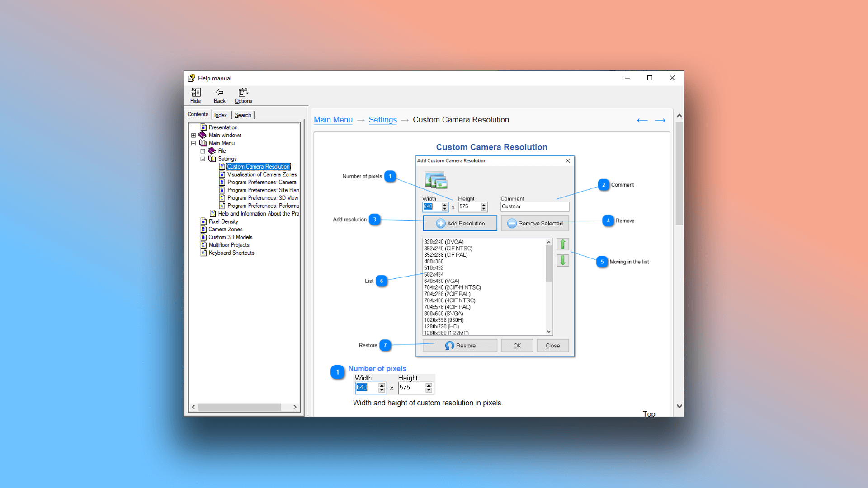The width and height of the screenshot is (868, 488).
Task: Click the document icon beside Pixel Density
Action: 203,221
